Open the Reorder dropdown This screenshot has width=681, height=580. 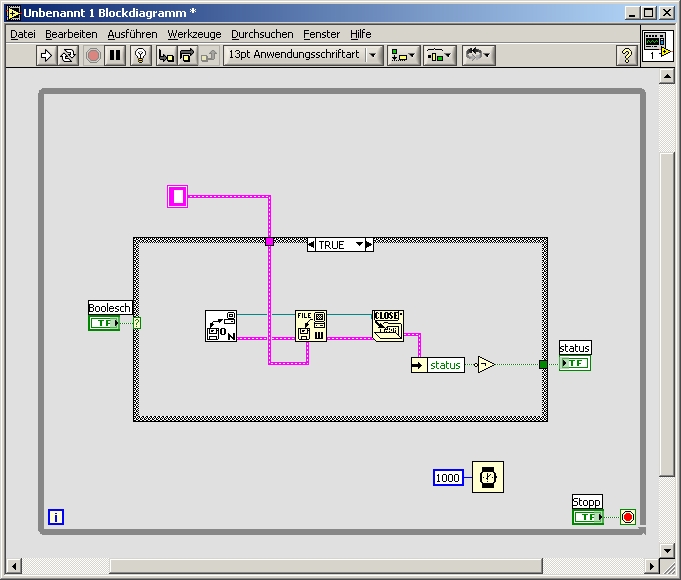tap(478, 55)
